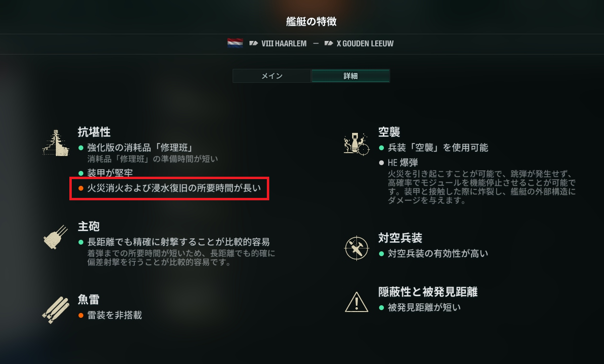Click the 被発見距離が短い feature line
This screenshot has height=364, width=604.
pos(424,307)
